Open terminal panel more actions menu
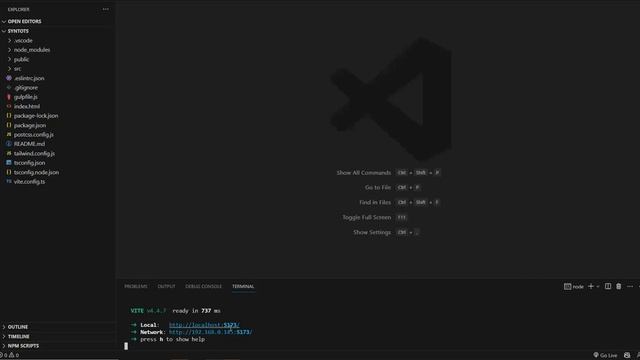This screenshot has height=360, width=640. tap(630, 287)
